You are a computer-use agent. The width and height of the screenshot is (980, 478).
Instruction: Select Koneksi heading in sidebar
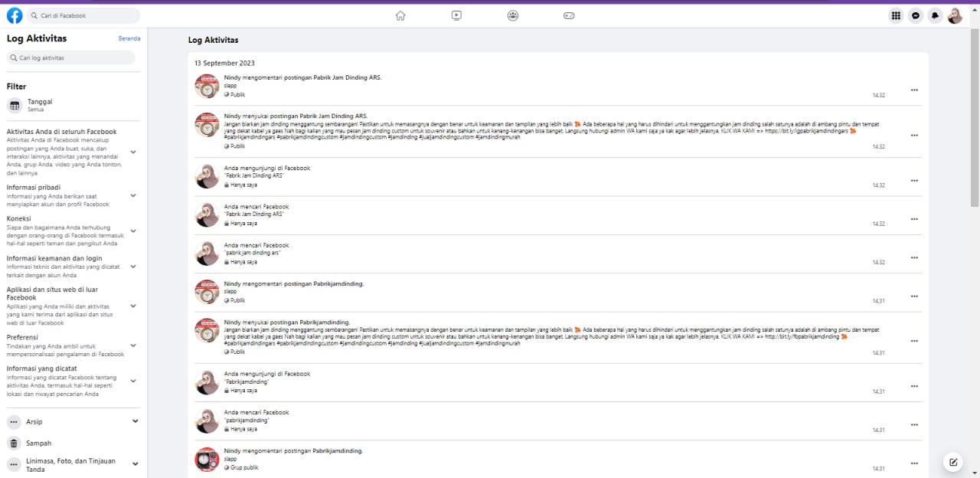(x=19, y=218)
